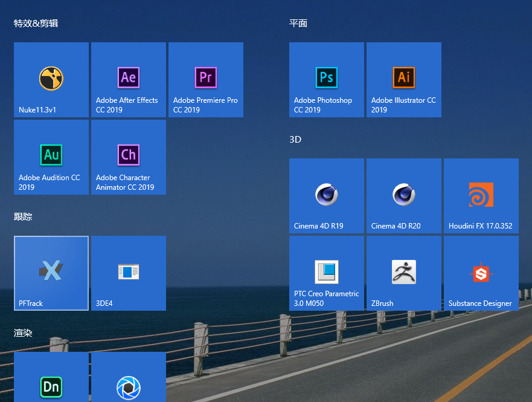Screen dimensions: 532x402
Task: Open Adobe Illustrator CC 2019 tile
Action: pos(404,80)
